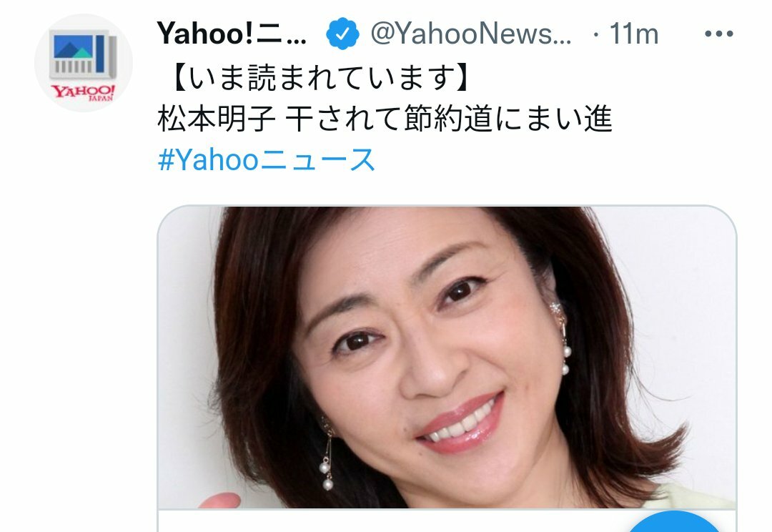Open the tweet via the 11m timestamp
Image resolution: width=772 pixels, height=532 pixels.
click(x=633, y=34)
